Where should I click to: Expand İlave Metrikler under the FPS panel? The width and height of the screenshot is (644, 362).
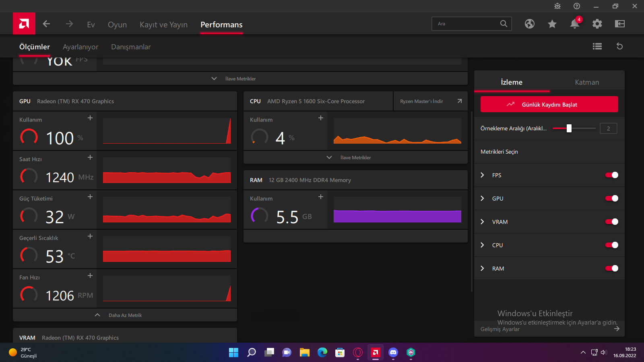click(x=240, y=78)
